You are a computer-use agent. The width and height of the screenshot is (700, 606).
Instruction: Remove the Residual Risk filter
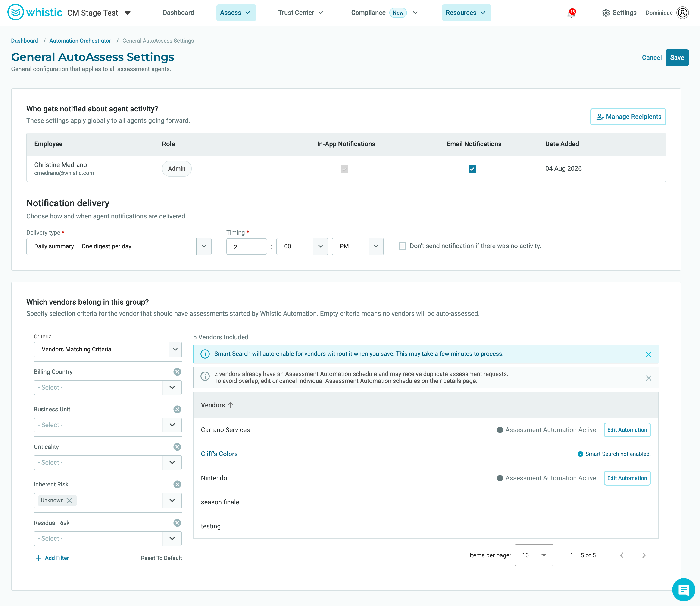(x=177, y=523)
